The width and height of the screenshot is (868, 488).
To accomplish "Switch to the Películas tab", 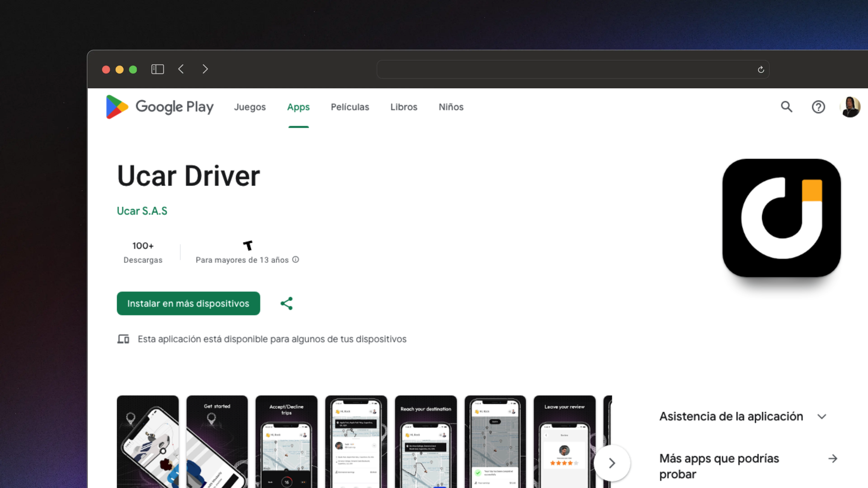I will pyautogui.click(x=350, y=107).
